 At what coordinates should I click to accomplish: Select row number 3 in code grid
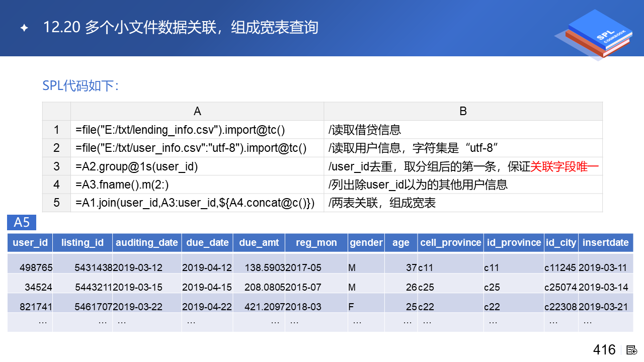tap(56, 166)
